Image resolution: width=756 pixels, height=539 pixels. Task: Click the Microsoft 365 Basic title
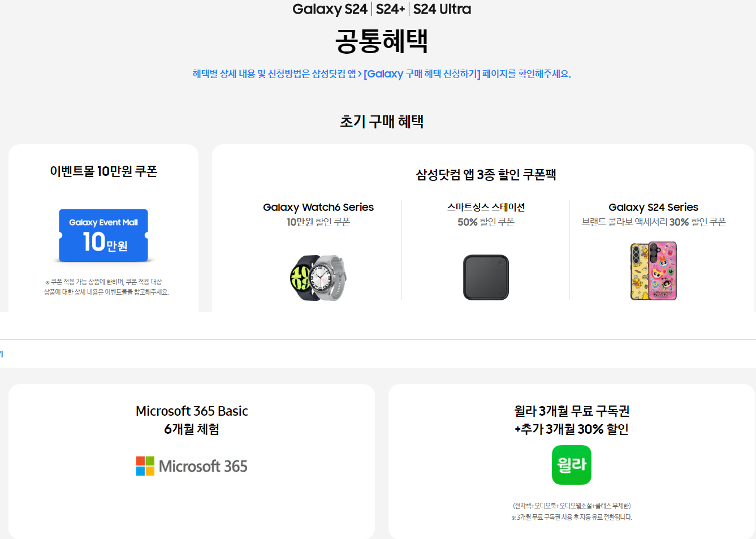click(x=192, y=411)
